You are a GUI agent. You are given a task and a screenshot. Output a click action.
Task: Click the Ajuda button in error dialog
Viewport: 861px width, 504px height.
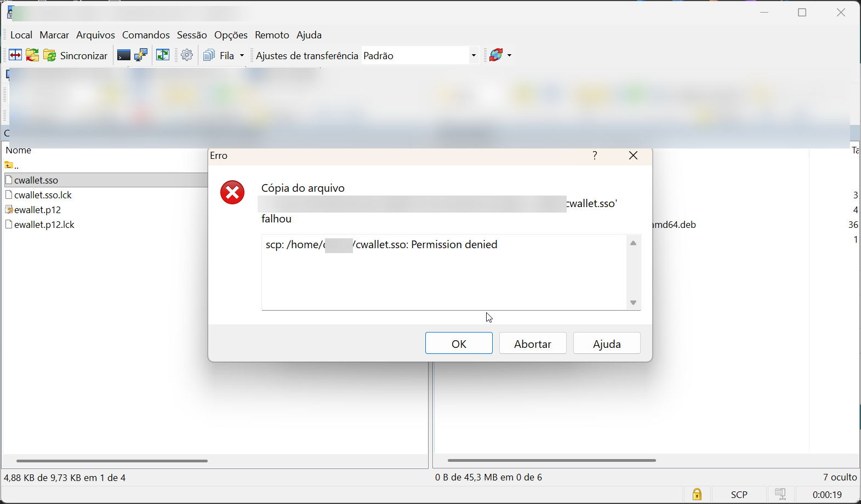607,343
